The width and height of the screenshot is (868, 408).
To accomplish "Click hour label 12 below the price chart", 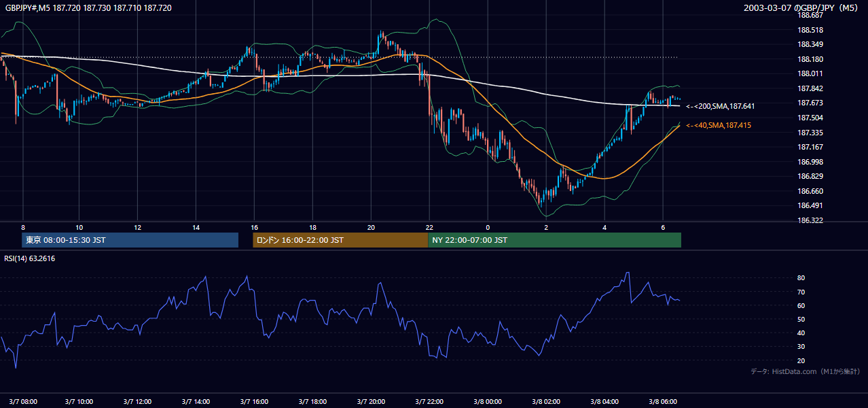I will tap(137, 227).
